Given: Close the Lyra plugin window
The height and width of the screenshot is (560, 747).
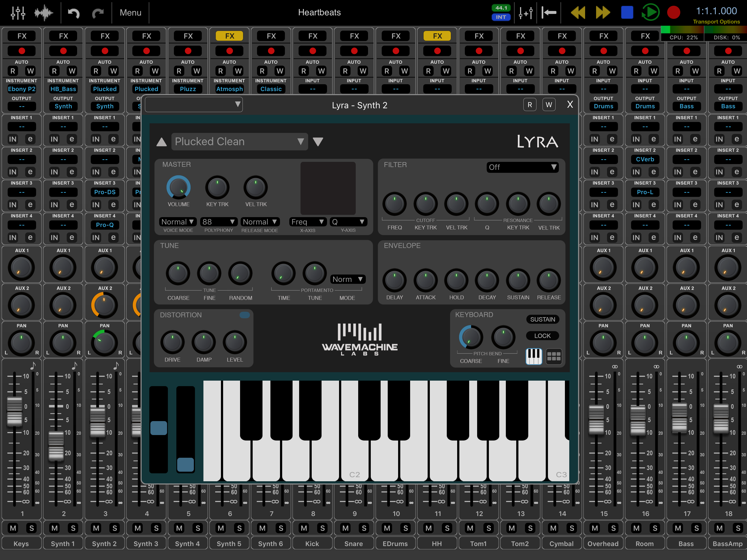Looking at the screenshot, I should (x=570, y=105).
